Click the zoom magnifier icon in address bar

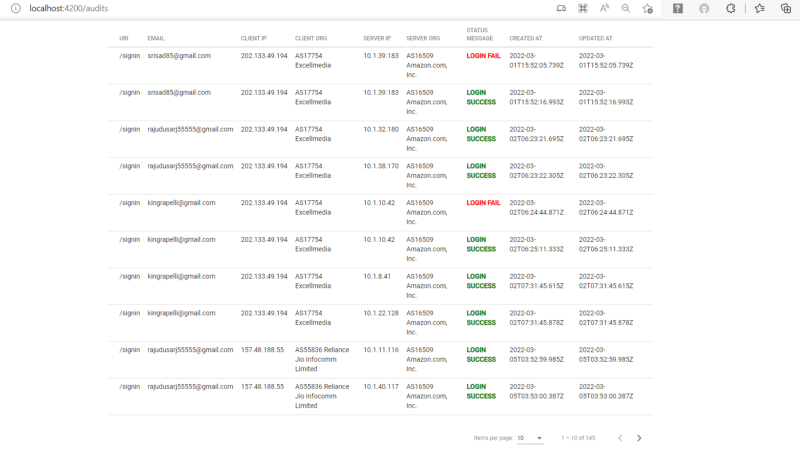626,8
